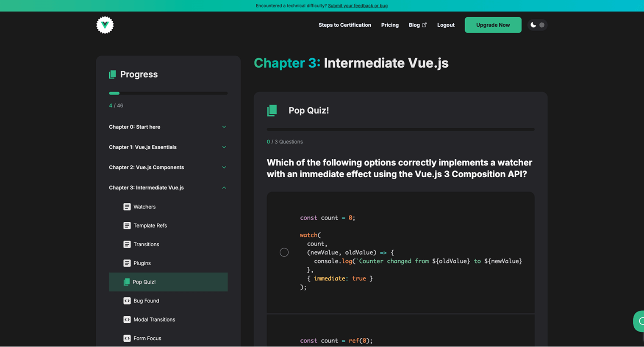The image size is (644, 347).
Task: Click the Chapter 3: Intermediate Vue.js sidebar title
Action: tap(146, 188)
